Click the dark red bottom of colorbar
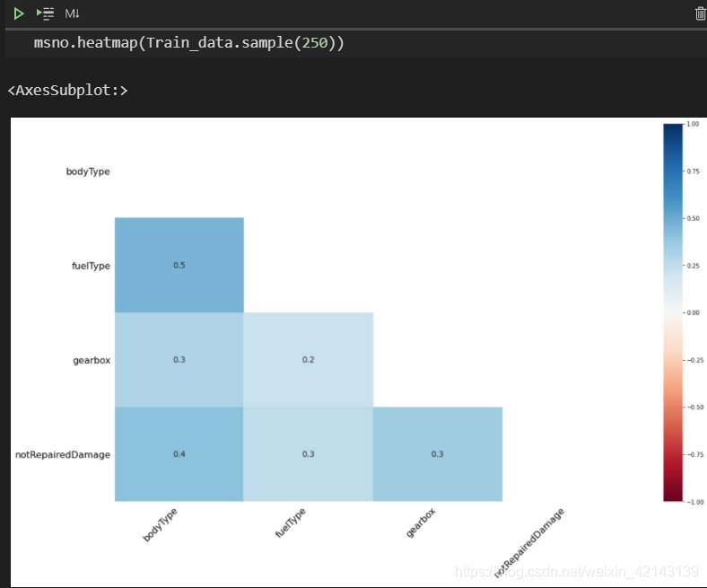The height and width of the screenshot is (588, 707). pos(672,494)
